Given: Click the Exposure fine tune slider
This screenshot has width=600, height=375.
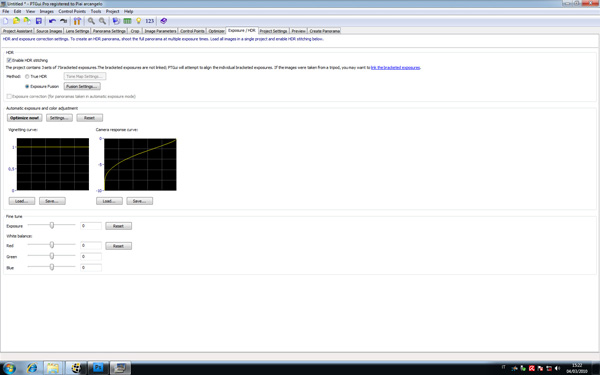Looking at the screenshot, I should point(52,225).
